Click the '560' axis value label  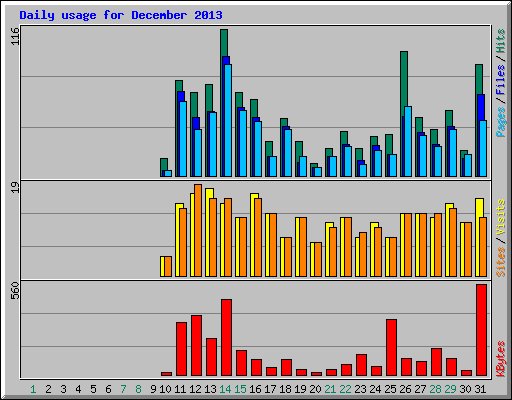15,291
